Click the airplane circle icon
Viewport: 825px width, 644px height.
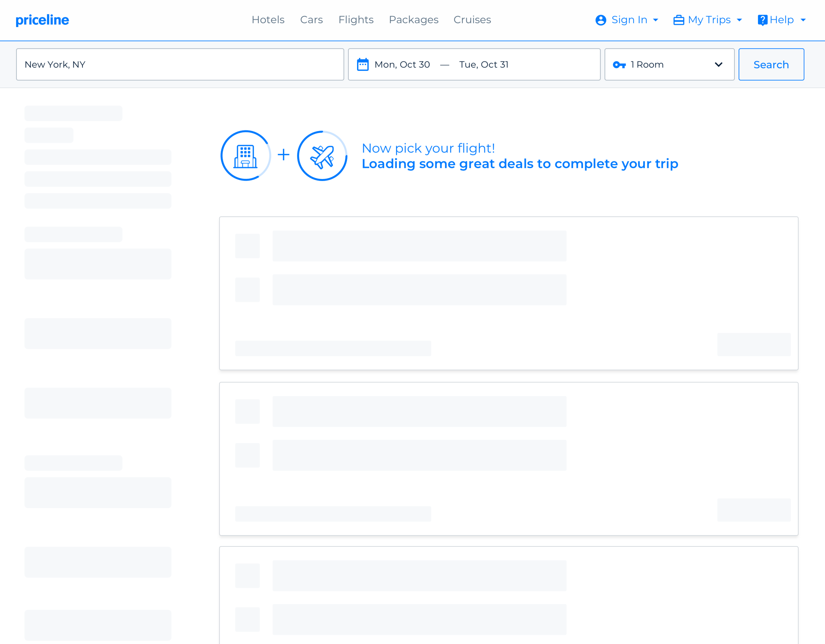pyautogui.click(x=322, y=156)
